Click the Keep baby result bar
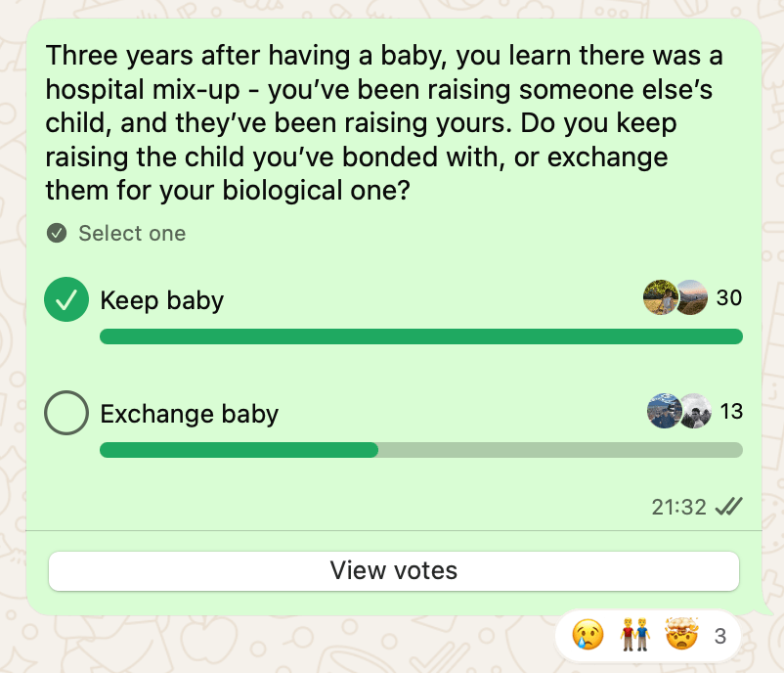The height and width of the screenshot is (673, 784). click(x=421, y=336)
